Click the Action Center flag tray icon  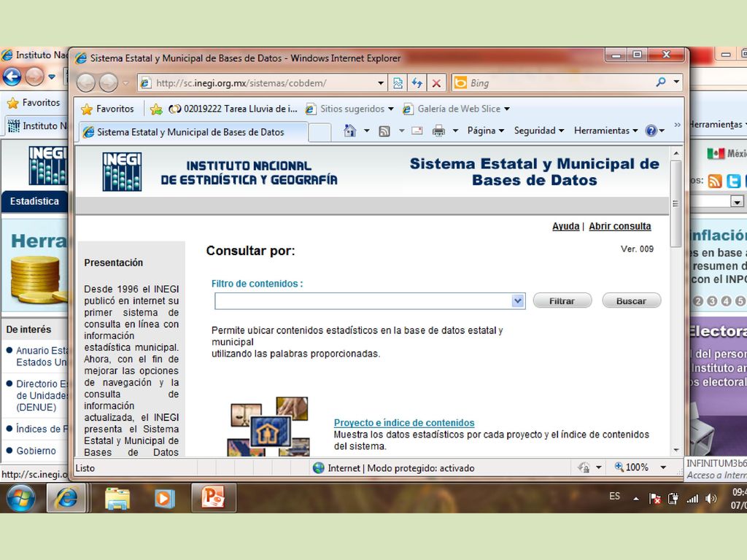(x=655, y=499)
